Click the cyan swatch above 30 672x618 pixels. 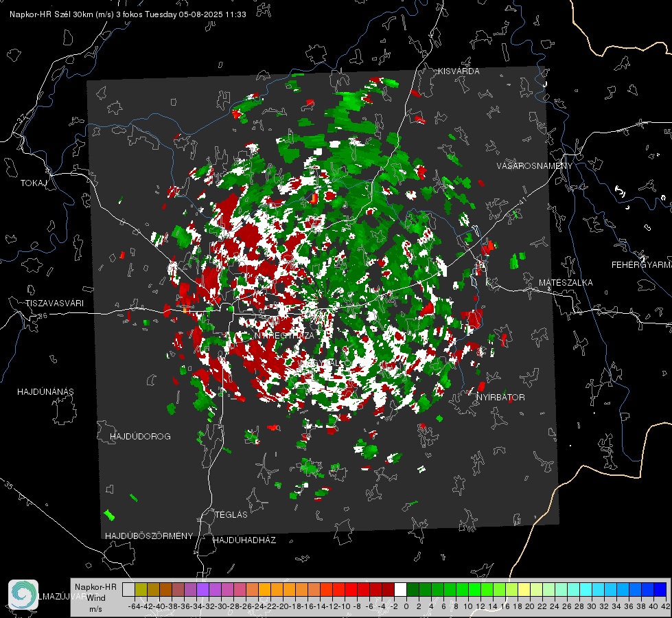pyautogui.click(x=599, y=589)
